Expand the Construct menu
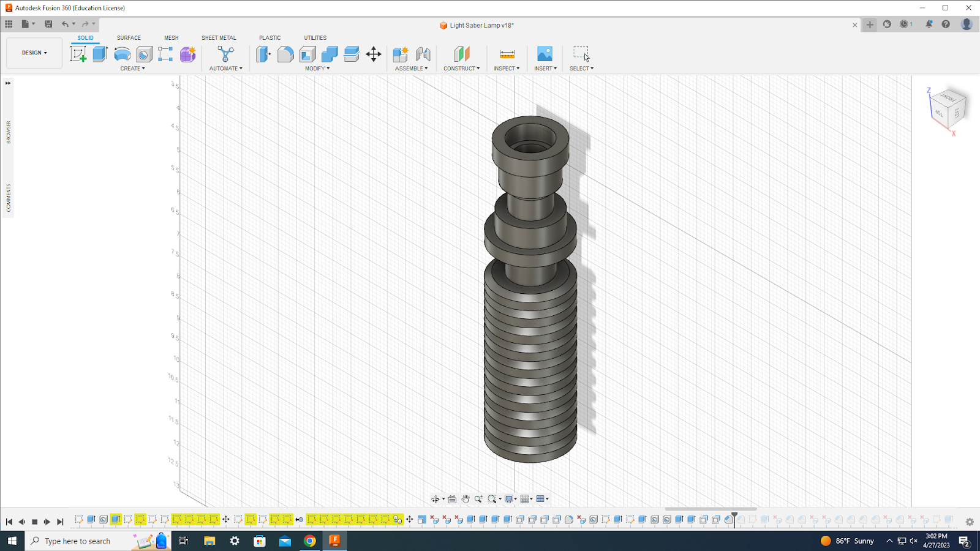This screenshot has width=980, height=551. (x=461, y=69)
